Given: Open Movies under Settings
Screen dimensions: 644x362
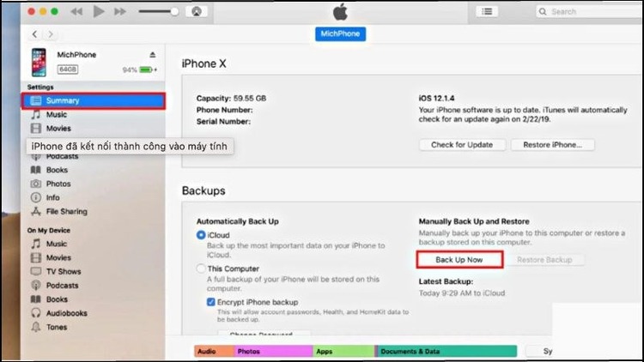Looking at the screenshot, I should tap(58, 129).
